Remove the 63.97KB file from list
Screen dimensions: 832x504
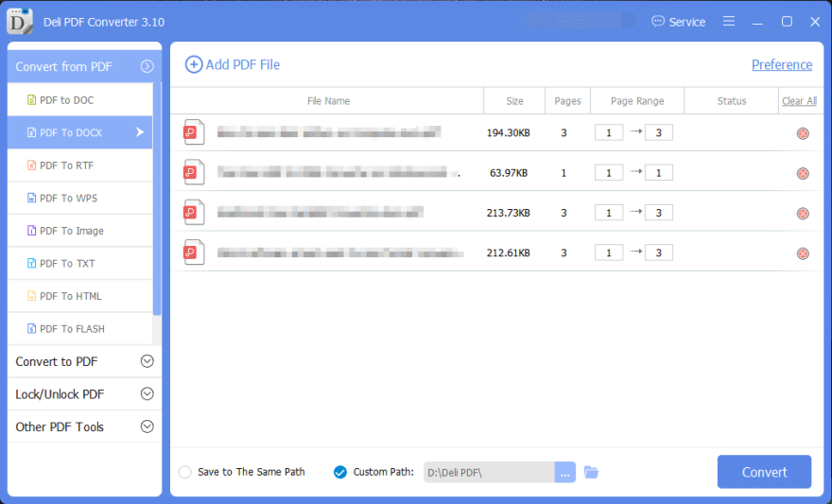(x=803, y=173)
